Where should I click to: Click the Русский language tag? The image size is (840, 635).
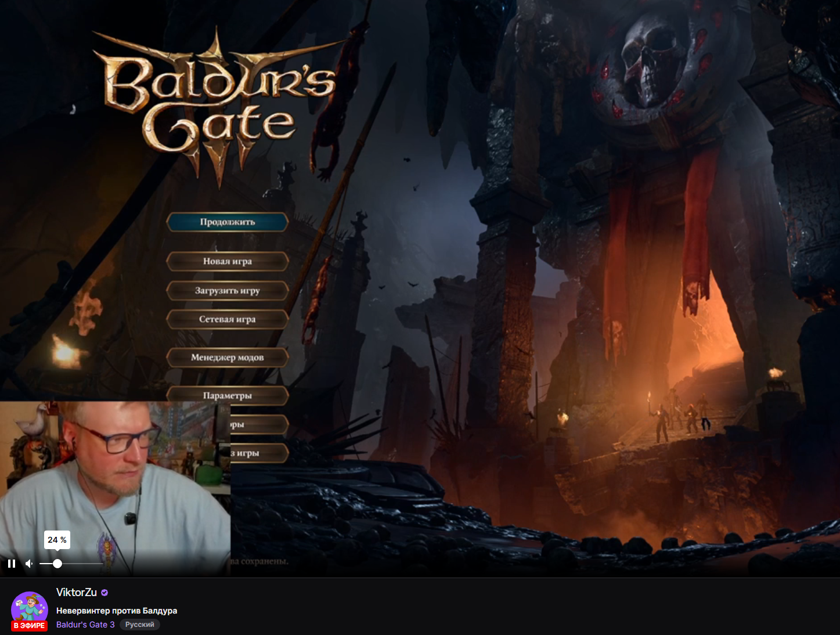click(x=140, y=625)
